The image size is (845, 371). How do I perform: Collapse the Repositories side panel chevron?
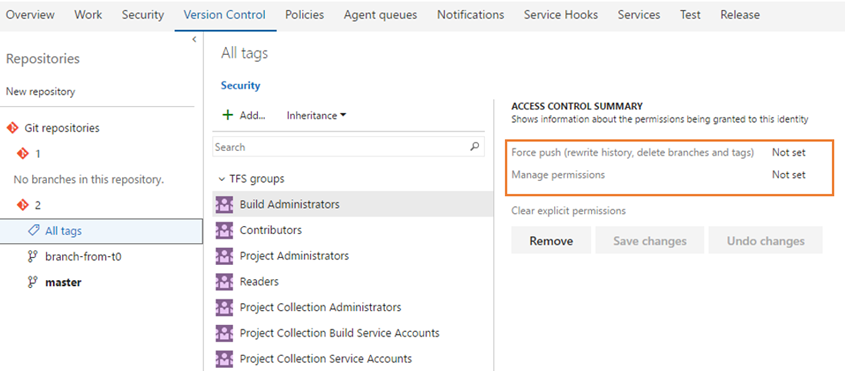point(194,39)
